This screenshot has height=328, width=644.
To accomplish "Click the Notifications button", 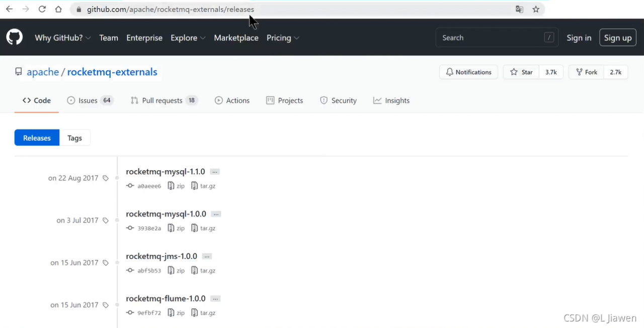I will 468,72.
